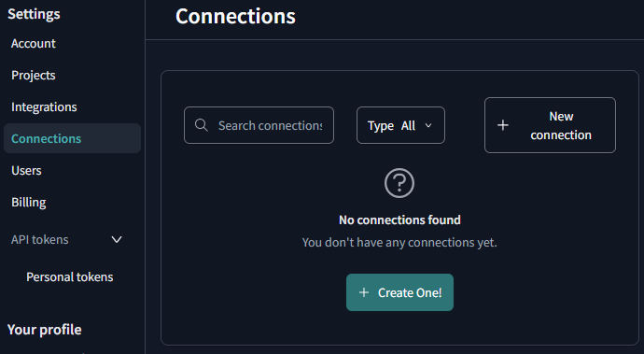Click the API tokens section label
644x354 pixels.
click(40, 239)
